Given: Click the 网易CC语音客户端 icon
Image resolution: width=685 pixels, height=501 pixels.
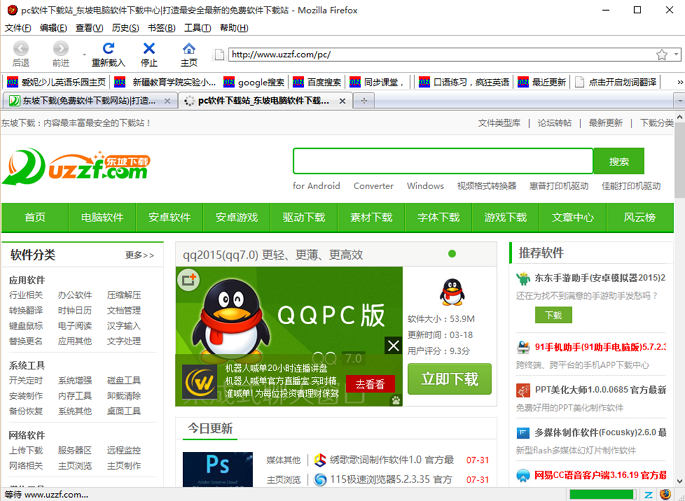Looking at the screenshot, I should click(523, 475).
